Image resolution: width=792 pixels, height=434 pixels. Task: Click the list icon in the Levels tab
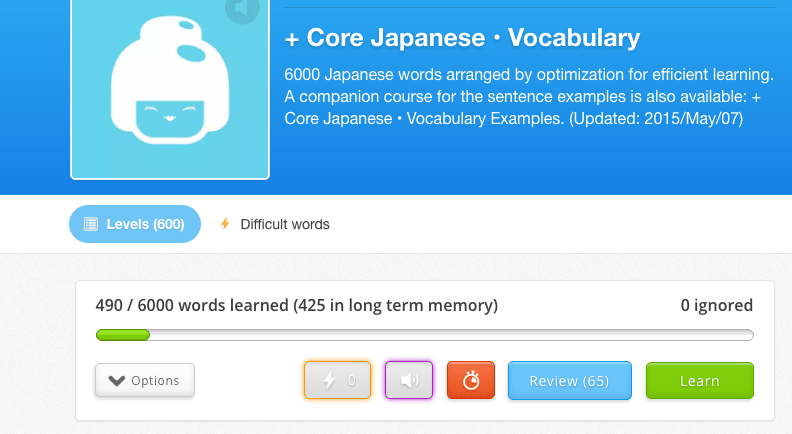tap(91, 224)
